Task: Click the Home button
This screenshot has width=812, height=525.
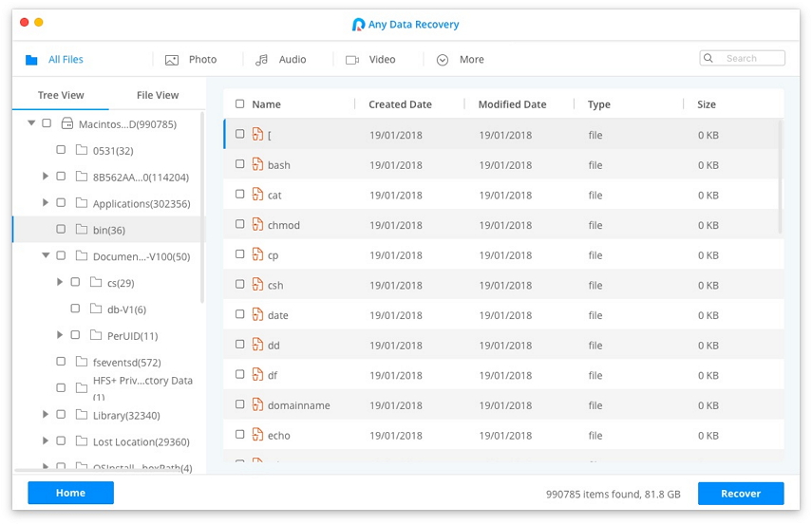Action: pyautogui.click(x=71, y=493)
